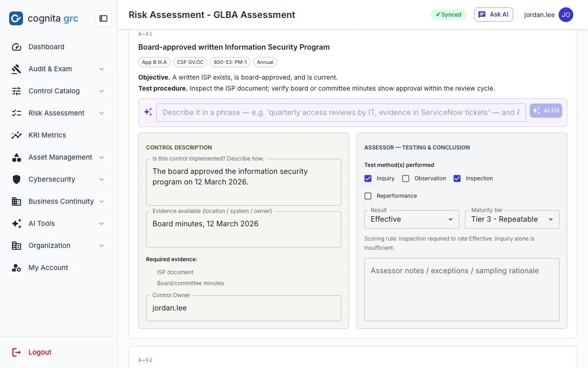Image resolution: width=588 pixels, height=368 pixels.
Task: Click the Control Owner field
Action: 243,308
